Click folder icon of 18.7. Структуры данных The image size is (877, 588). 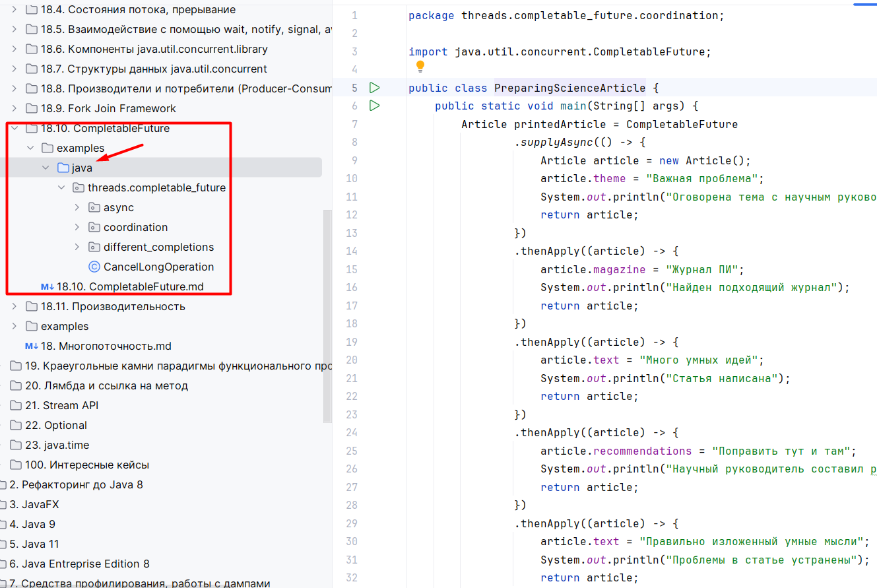pos(31,69)
